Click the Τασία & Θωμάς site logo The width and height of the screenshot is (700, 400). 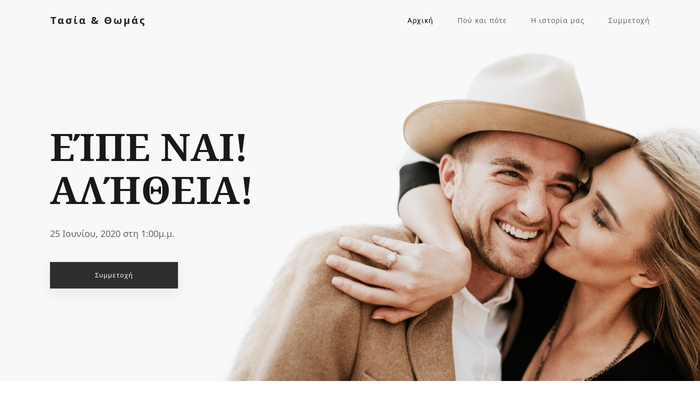click(x=98, y=21)
